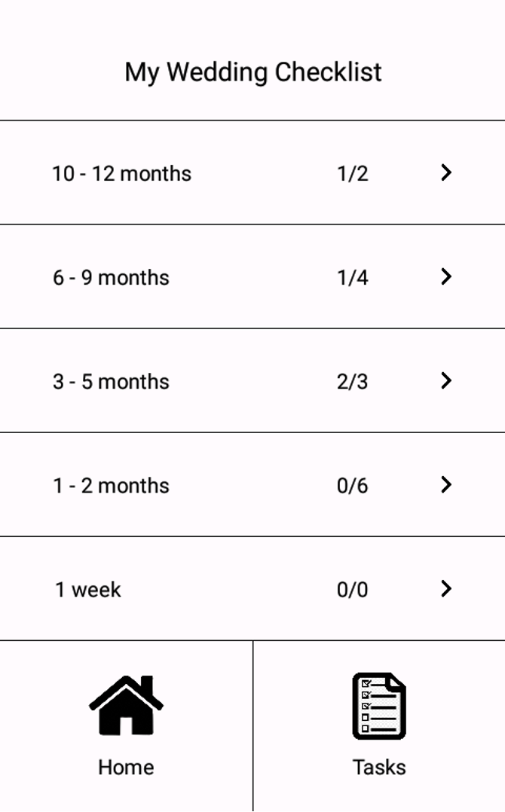Click the My Wedding Checklist title
This screenshot has width=505, height=812.
pyautogui.click(x=253, y=72)
